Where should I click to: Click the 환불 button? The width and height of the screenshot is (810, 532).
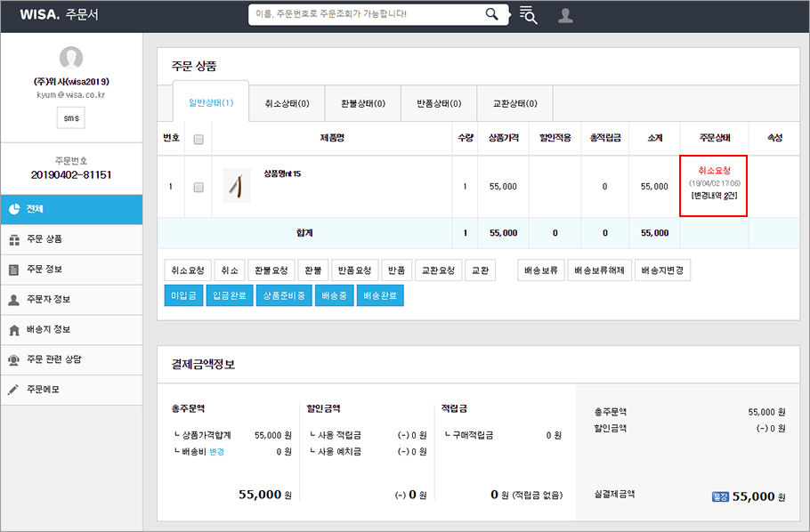point(313,270)
